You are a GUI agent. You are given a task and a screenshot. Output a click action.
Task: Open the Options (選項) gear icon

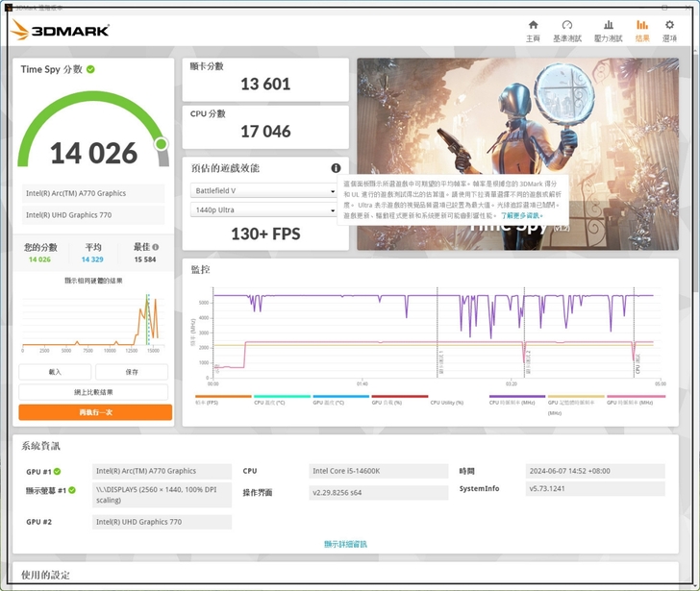669,30
